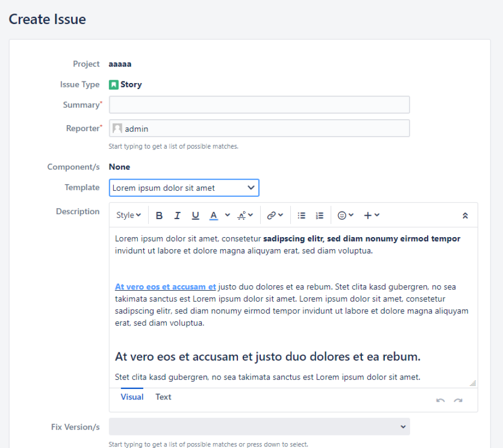Open the 'At vero eos et accusam et' link
Image resolution: width=503 pixels, height=448 pixels.
[165, 286]
